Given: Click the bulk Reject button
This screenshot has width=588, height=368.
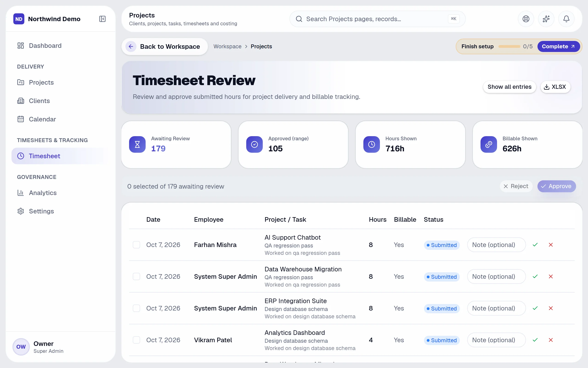Looking at the screenshot, I should coord(516,186).
